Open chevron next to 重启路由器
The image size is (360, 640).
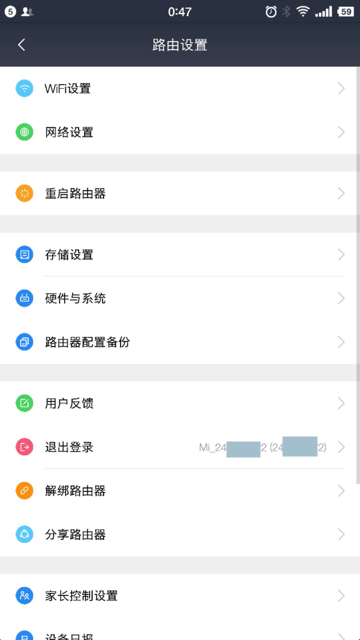(x=341, y=193)
